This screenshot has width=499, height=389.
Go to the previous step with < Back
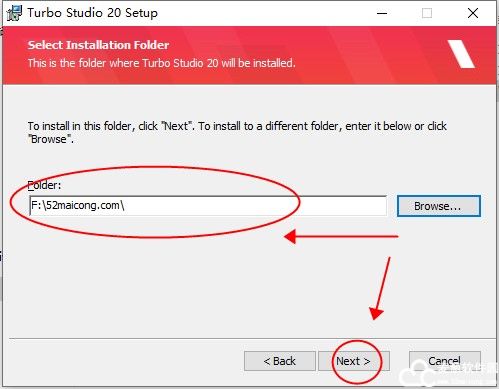pyautogui.click(x=280, y=361)
